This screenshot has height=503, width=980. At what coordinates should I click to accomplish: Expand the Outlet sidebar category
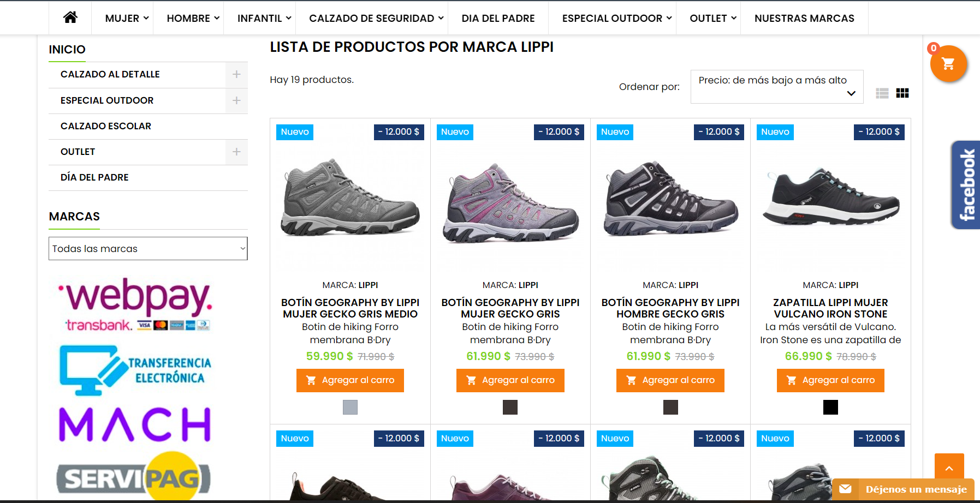point(236,152)
